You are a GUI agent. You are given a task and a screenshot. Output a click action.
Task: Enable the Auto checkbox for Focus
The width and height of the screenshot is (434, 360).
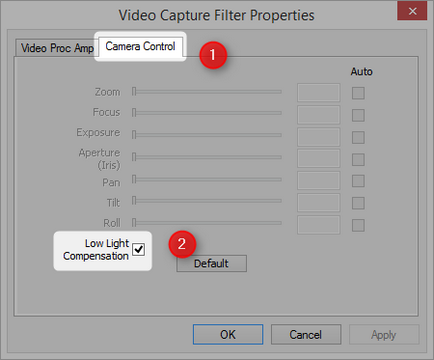[x=358, y=115]
